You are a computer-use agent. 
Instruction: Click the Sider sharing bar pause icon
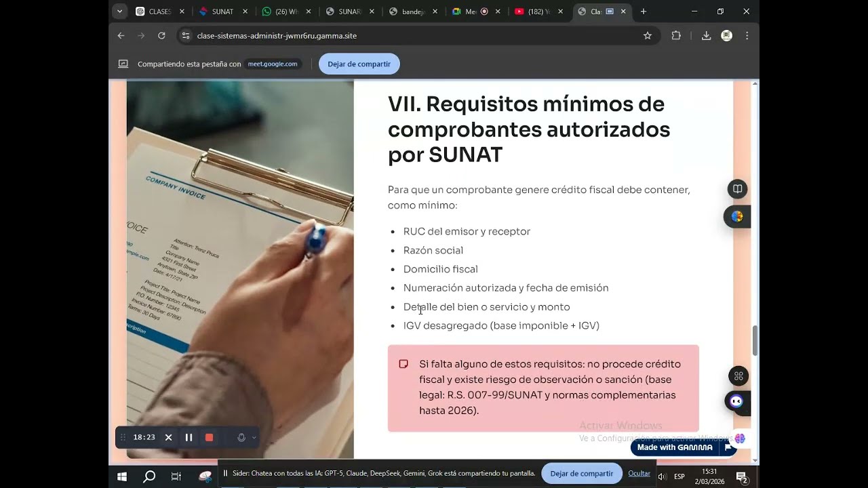226,473
